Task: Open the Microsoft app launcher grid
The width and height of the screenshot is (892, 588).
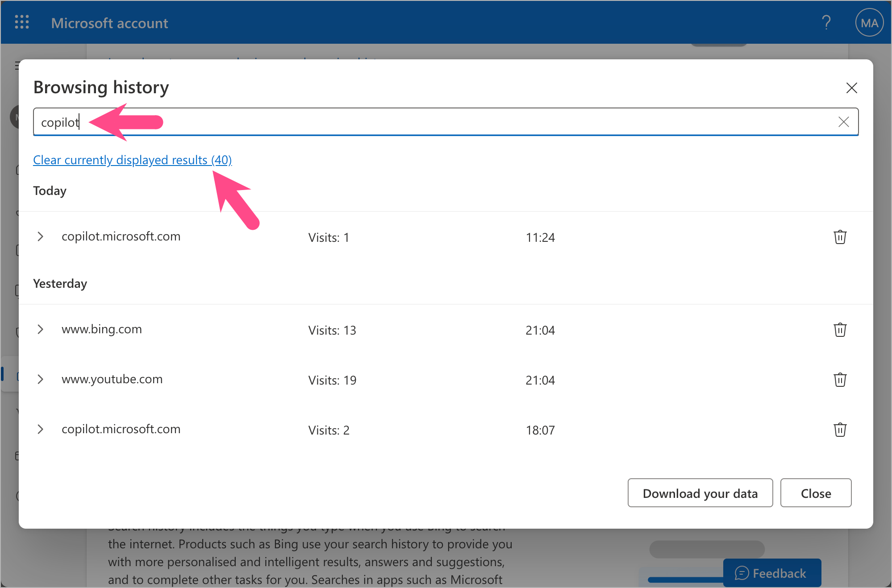Action: [22, 22]
